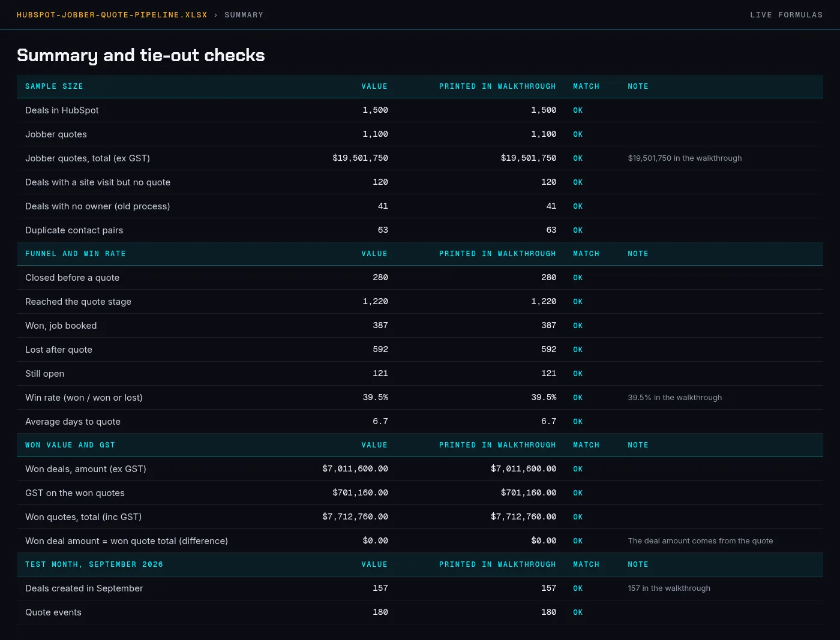Click the 'Duplicate contact pairs' label
840x640 pixels.
pyautogui.click(x=74, y=230)
